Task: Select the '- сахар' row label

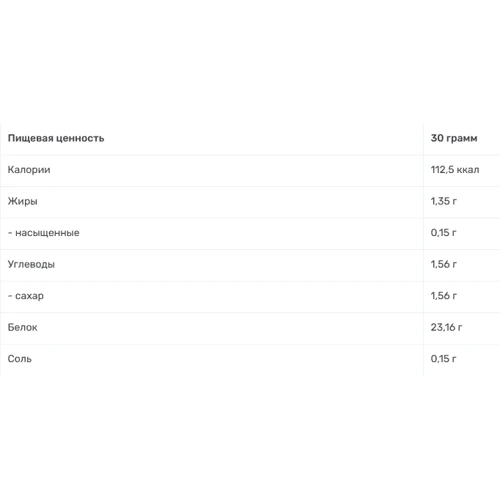Action: pos(26,296)
